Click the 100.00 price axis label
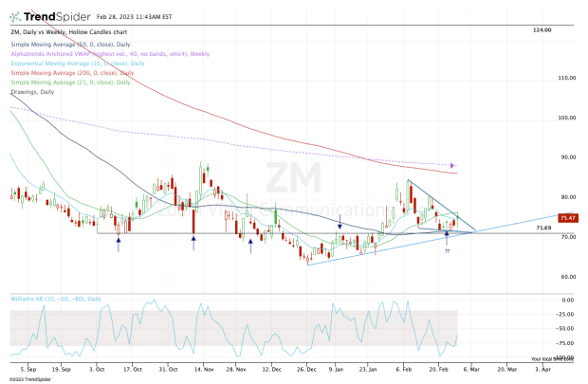588x384 pixels. click(566, 118)
